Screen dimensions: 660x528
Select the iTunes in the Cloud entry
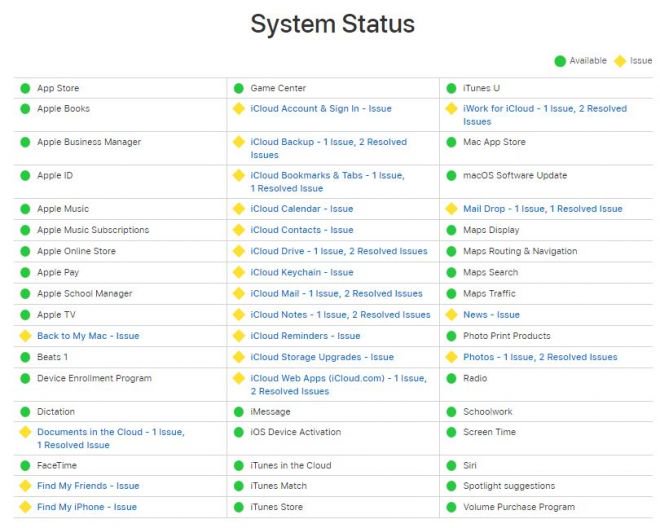coord(290,465)
